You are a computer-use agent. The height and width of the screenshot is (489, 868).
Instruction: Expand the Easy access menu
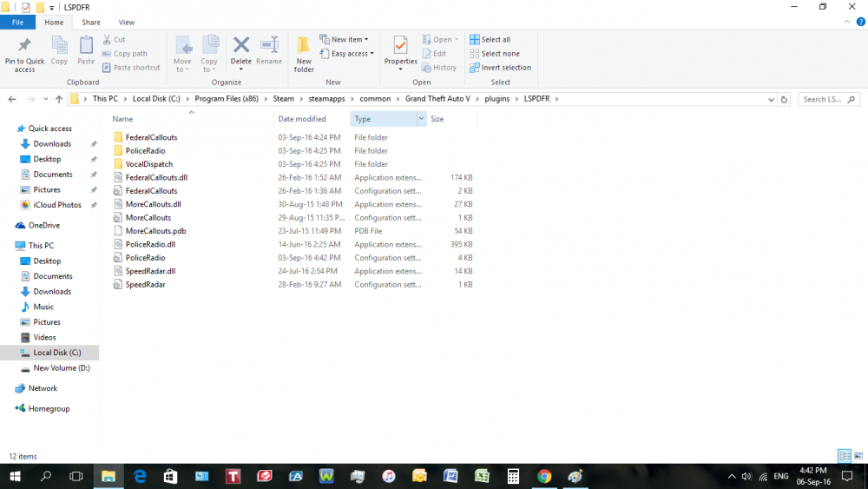(x=346, y=54)
